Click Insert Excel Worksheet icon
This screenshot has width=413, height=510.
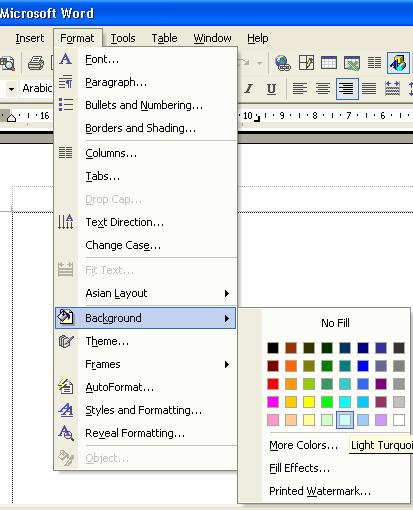click(x=352, y=63)
